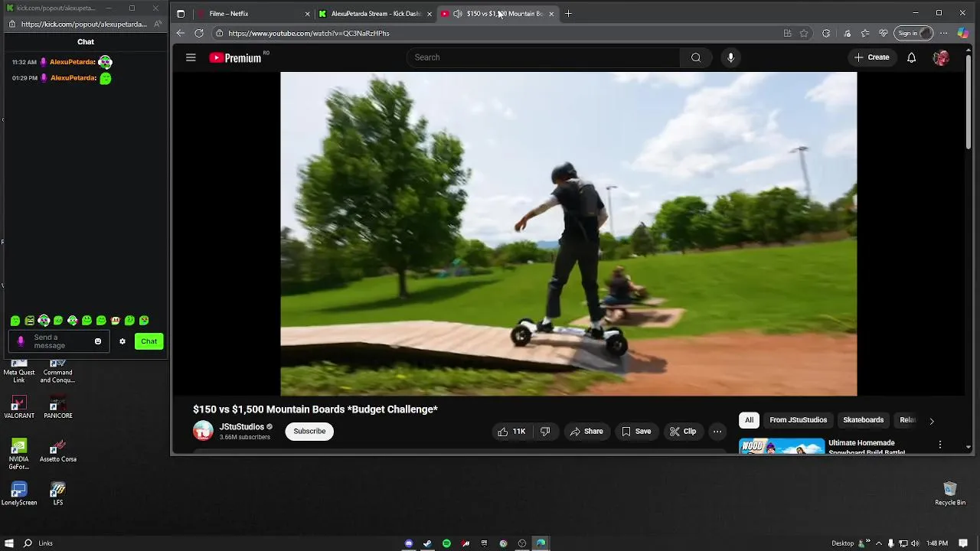Viewport: 980px width, 551px height.
Task: Click the Share button
Action: pos(586,432)
